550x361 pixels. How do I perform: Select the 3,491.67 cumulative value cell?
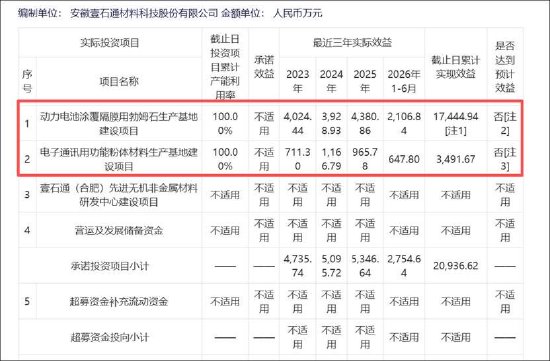[455, 159]
